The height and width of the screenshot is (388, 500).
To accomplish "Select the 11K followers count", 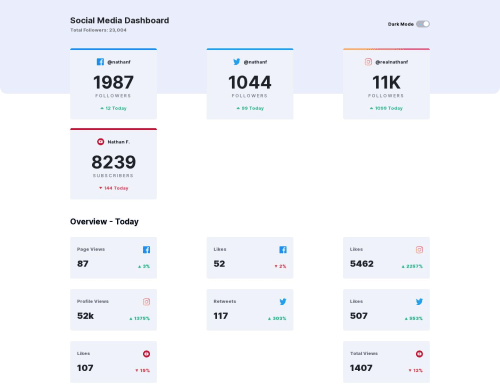I will point(386,82).
